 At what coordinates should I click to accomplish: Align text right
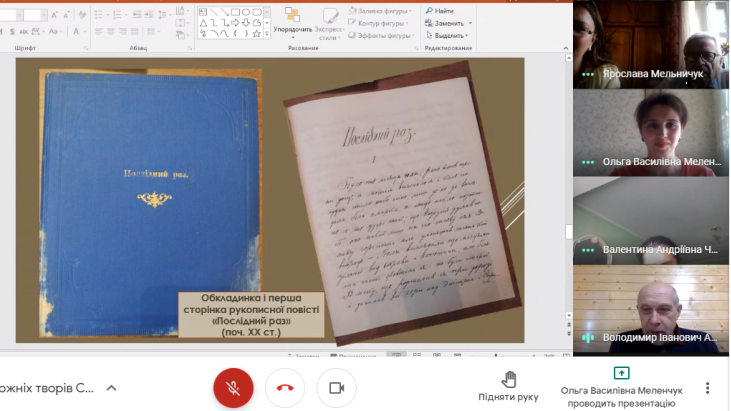pos(123,32)
